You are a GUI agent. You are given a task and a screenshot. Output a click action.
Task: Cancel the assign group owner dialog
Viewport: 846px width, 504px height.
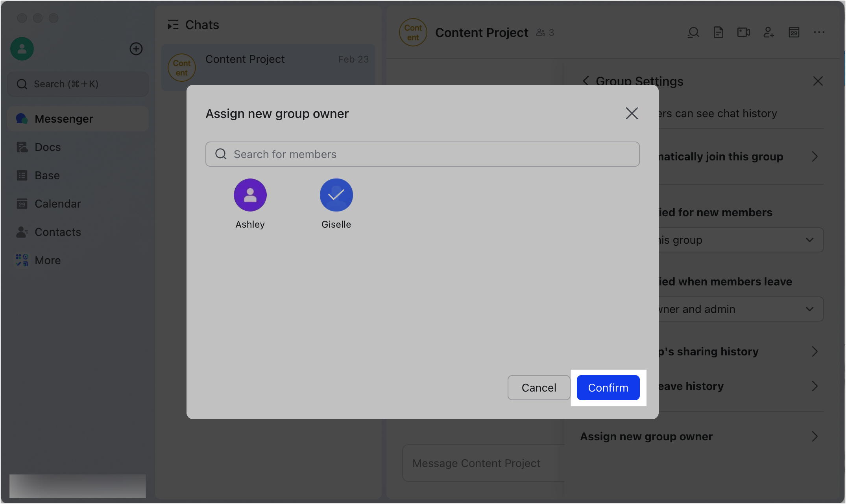click(x=539, y=388)
